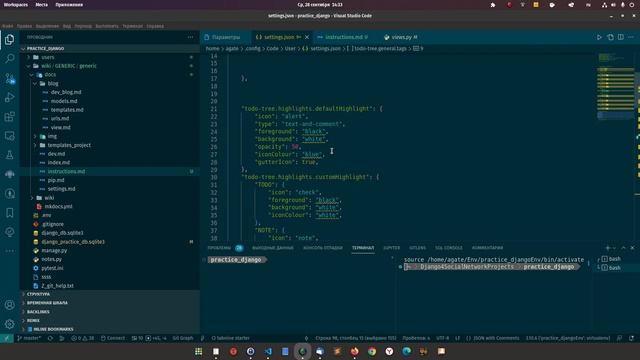Click Connect in status bar

(113, 338)
